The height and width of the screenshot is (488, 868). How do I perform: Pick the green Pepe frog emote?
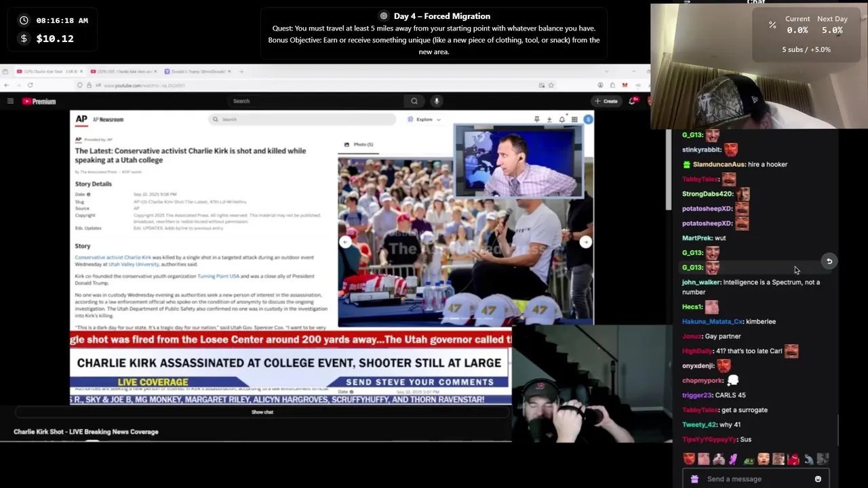pyautogui.click(x=749, y=460)
